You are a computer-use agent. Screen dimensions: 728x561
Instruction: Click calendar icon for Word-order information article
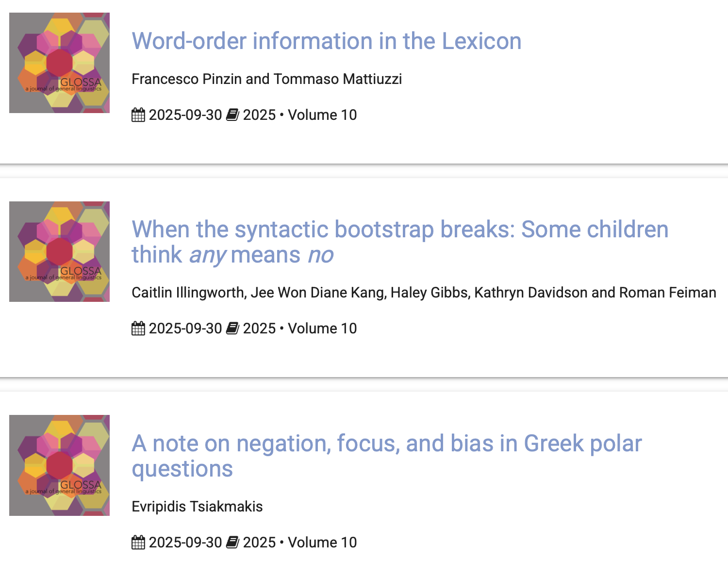(138, 115)
